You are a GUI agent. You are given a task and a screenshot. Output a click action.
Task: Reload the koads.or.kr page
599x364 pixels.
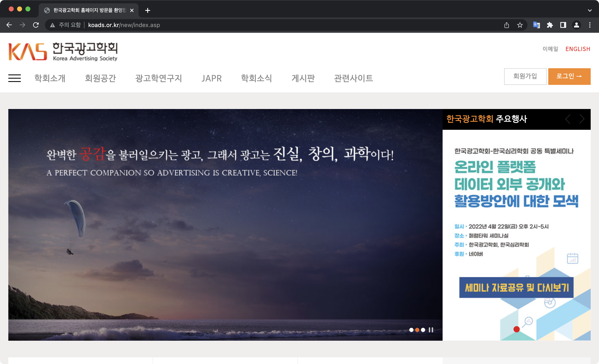tap(36, 25)
